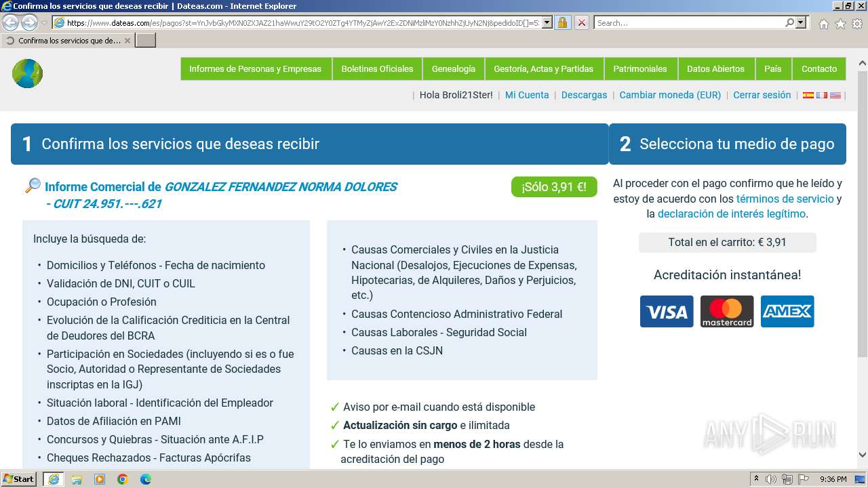Screen dimensions: 868x488
Task: Open Gestoría, Actas y Partidas menu
Action: click(x=543, y=68)
